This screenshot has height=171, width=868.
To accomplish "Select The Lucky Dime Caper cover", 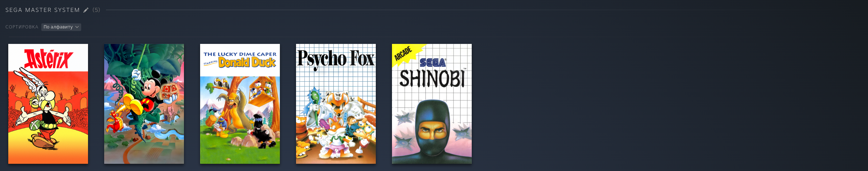I will pyautogui.click(x=240, y=104).
